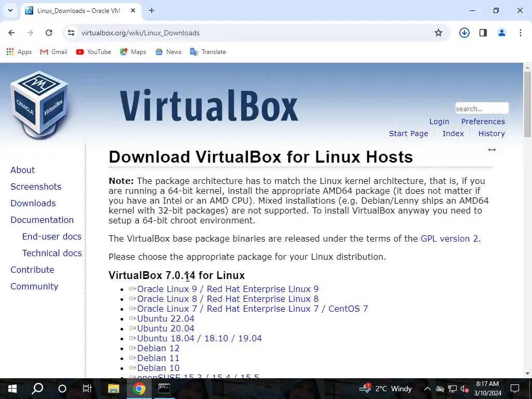This screenshot has width=532, height=399.
Task: Open Screenshots in sidebar
Action: click(x=36, y=187)
